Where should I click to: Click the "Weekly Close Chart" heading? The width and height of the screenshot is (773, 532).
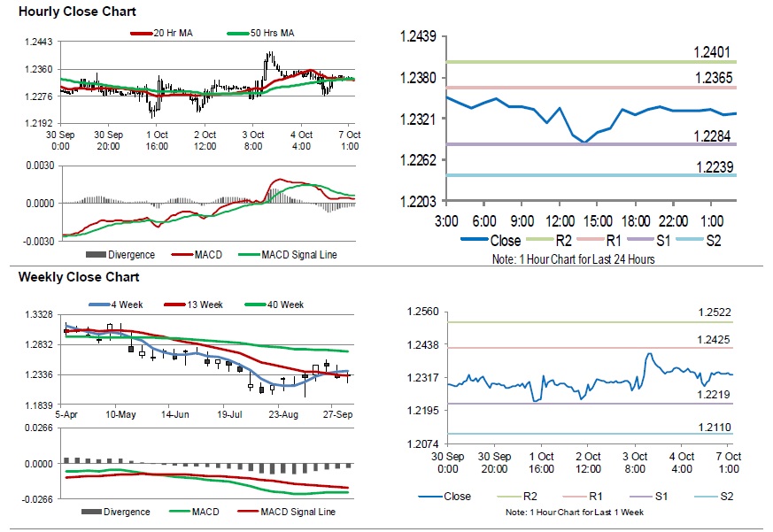[79, 277]
